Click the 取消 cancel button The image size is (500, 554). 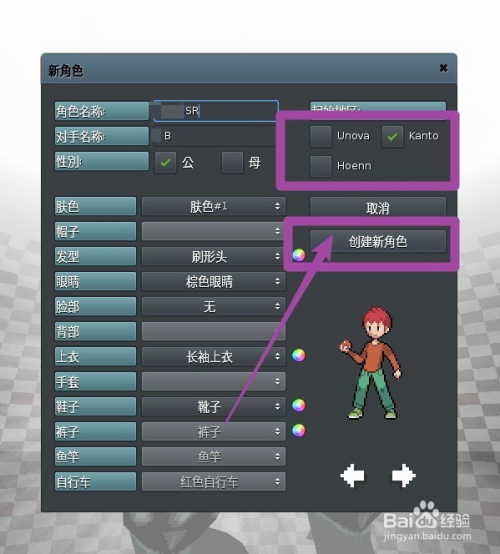pyautogui.click(x=378, y=207)
